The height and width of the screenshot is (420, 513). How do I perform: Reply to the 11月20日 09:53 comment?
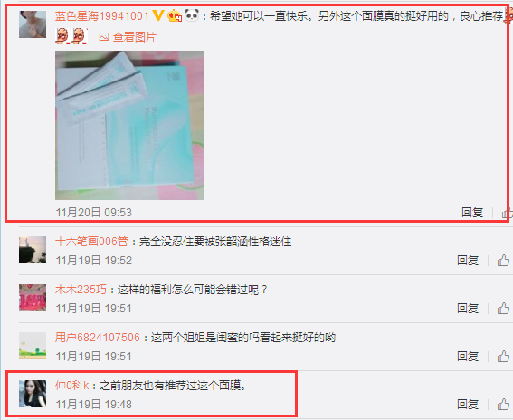pos(472,213)
